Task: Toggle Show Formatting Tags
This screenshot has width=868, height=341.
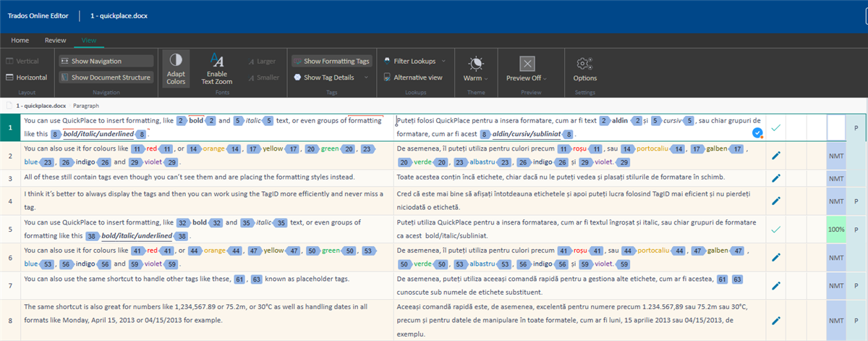Action: (x=331, y=62)
